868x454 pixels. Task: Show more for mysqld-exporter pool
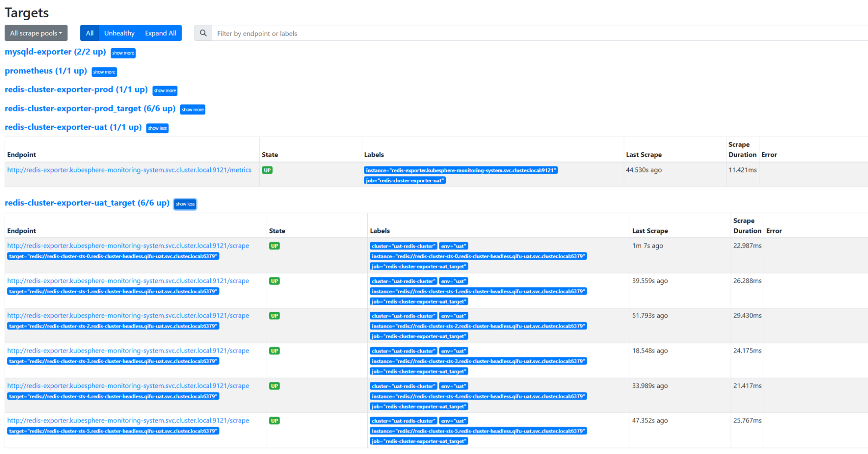pos(123,53)
